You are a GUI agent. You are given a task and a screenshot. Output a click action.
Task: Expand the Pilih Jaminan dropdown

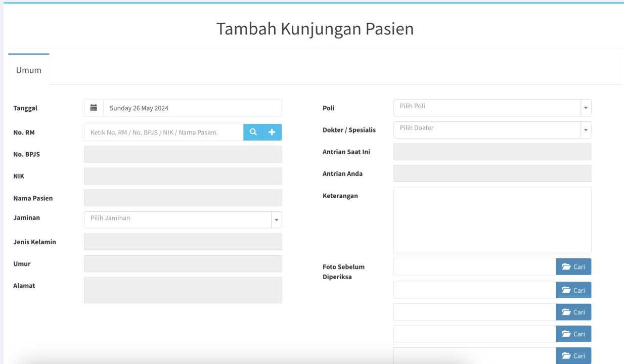pyautogui.click(x=182, y=220)
